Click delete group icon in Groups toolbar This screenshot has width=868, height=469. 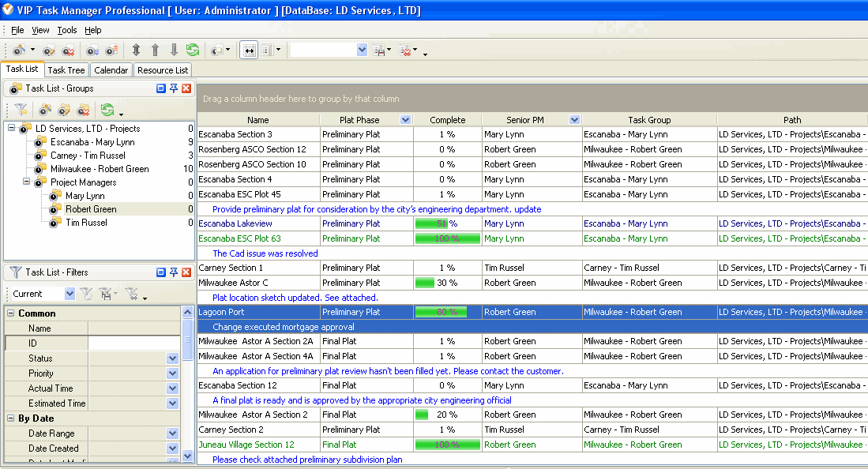pyautogui.click(x=83, y=111)
